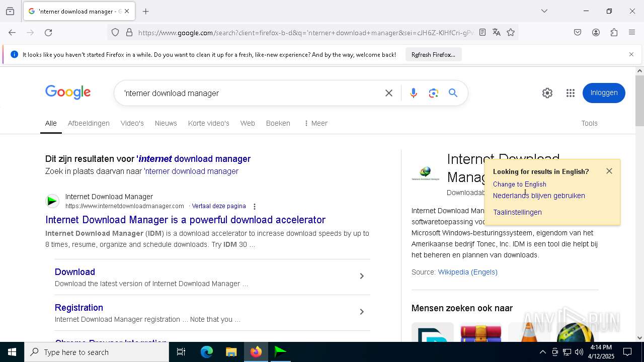This screenshot has width=644, height=362.
Task: Switch to Web tab
Action: coord(248,123)
